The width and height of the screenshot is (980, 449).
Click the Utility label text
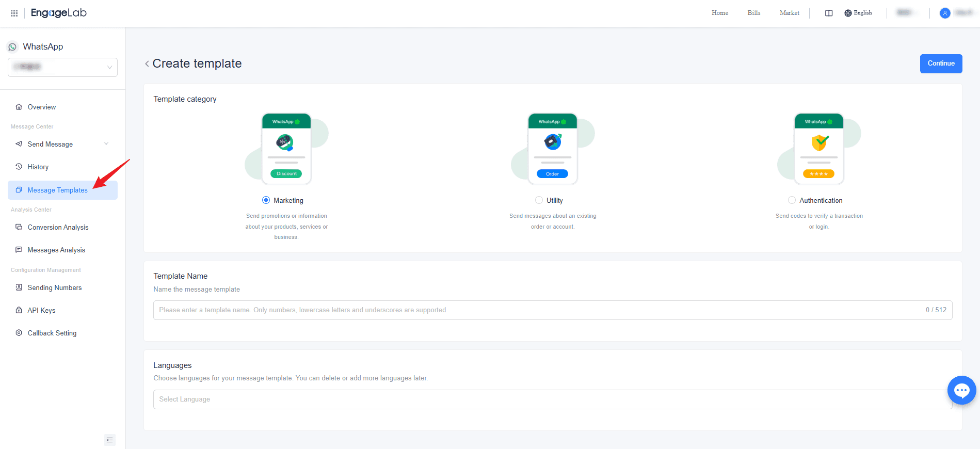point(555,200)
